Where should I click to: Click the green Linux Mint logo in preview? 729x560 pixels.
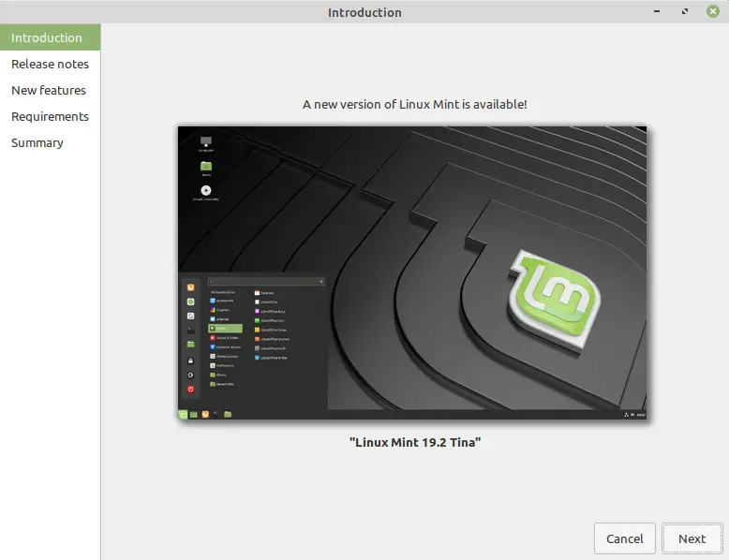coord(554,299)
